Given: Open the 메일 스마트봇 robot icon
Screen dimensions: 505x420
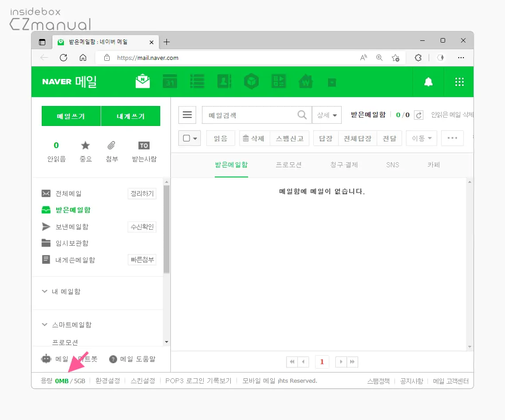Looking at the screenshot, I should [x=47, y=359].
